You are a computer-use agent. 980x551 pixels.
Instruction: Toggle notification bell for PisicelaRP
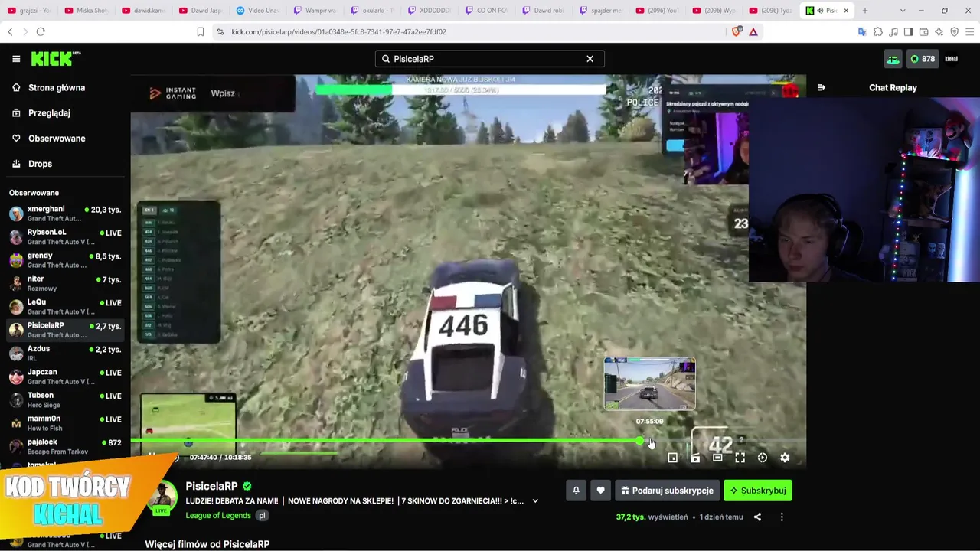(577, 491)
